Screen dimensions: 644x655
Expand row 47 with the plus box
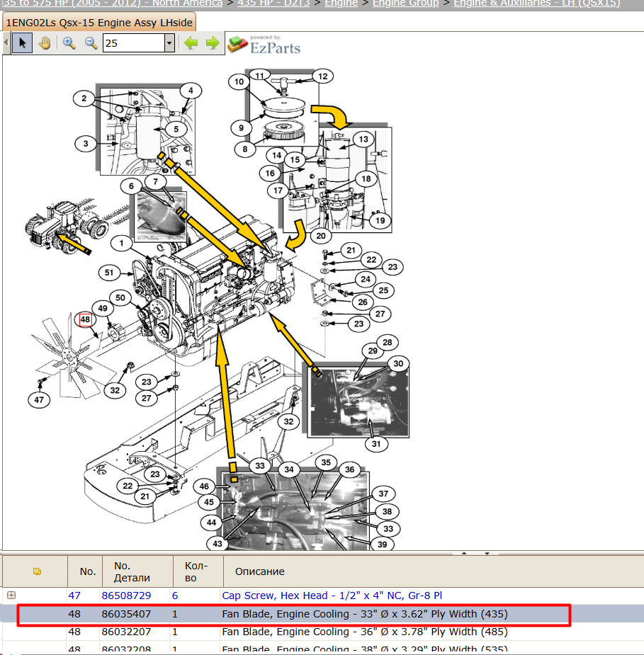point(11,595)
